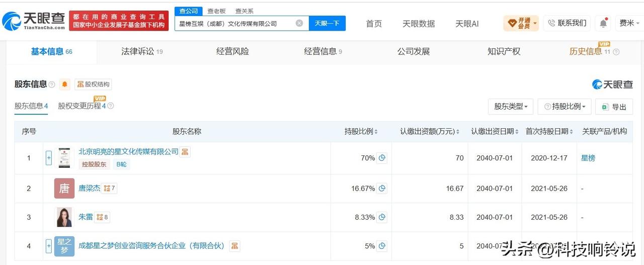Open pie chart for 5% shareholding
Image resolution: width=644 pixels, height=265 pixels.
coord(382,246)
